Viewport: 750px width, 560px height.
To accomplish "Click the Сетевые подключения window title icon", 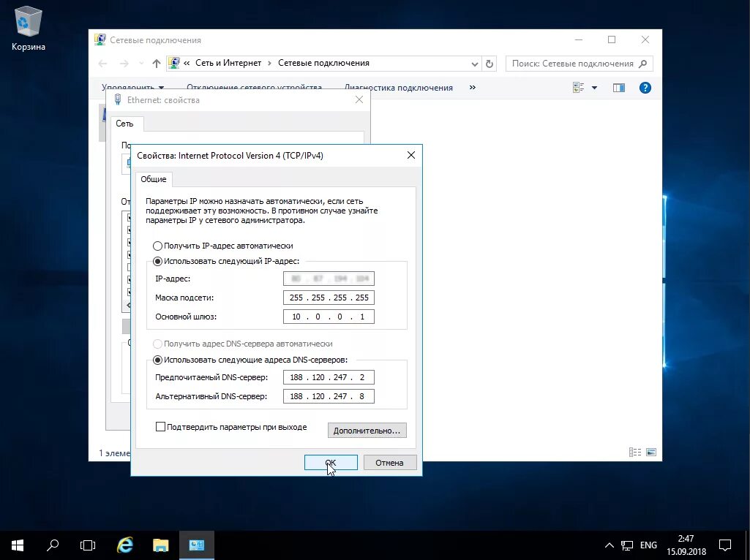I will [x=100, y=39].
